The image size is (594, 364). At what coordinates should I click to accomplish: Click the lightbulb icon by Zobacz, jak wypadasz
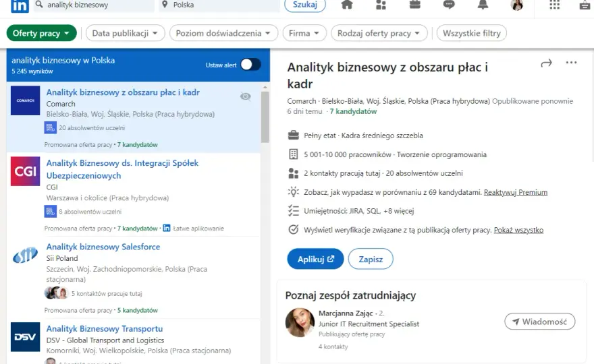tap(293, 192)
